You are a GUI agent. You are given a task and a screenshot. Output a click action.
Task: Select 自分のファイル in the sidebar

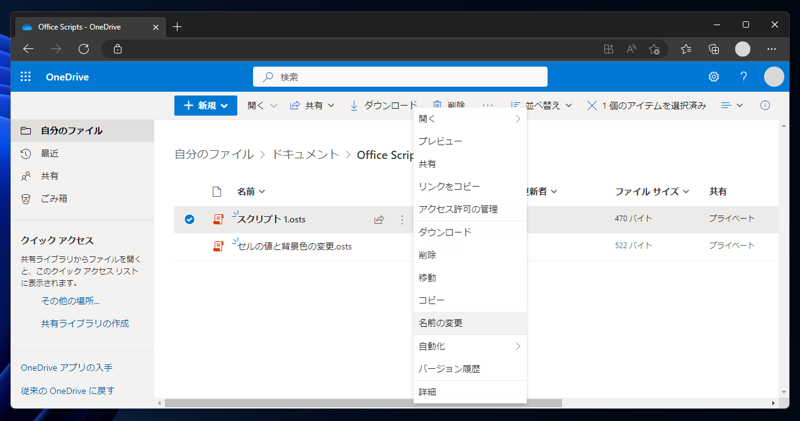(83, 131)
